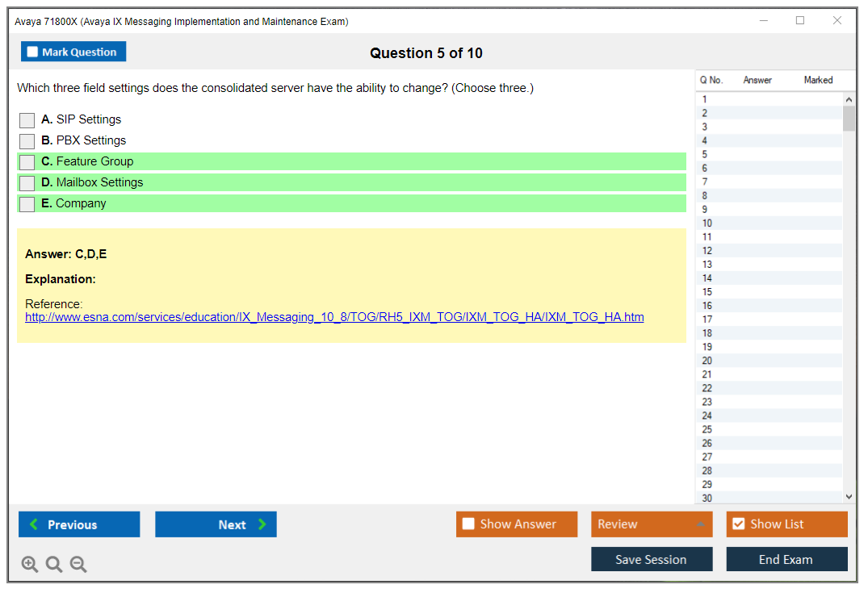
Task: Click the zoom out magnifier icon
Action: [78, 565]
